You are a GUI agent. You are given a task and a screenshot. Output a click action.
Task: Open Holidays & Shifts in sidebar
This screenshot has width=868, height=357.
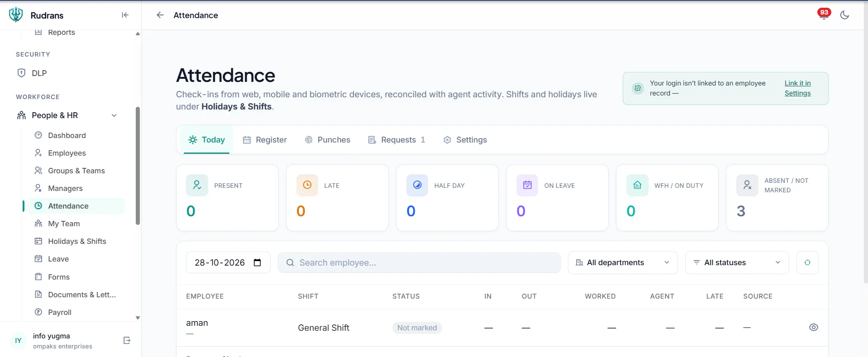(76, 241)
